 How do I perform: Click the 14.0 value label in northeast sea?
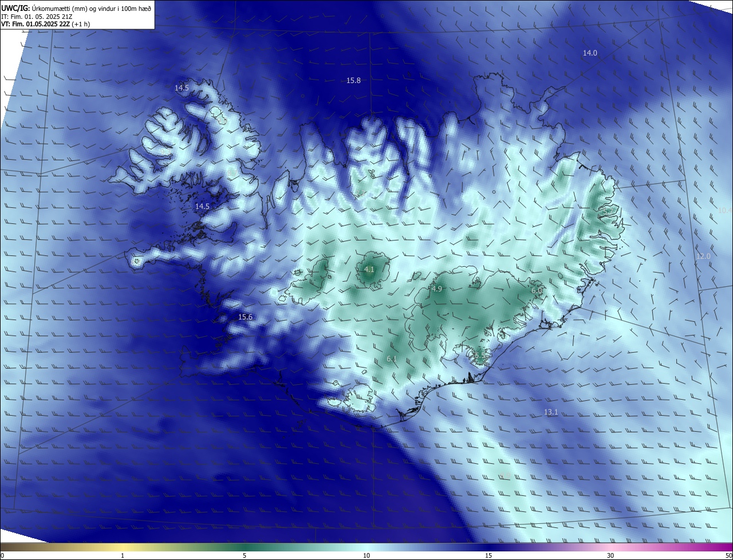[590, 53]
